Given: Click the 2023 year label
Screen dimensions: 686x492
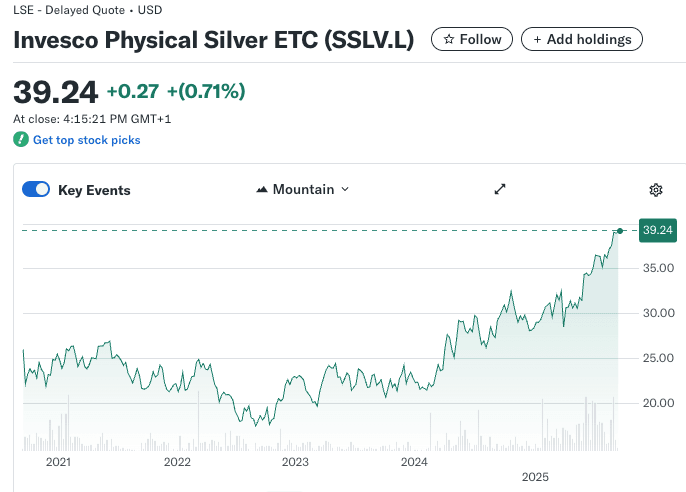Looking at the screenshot, I should [295, 462].
